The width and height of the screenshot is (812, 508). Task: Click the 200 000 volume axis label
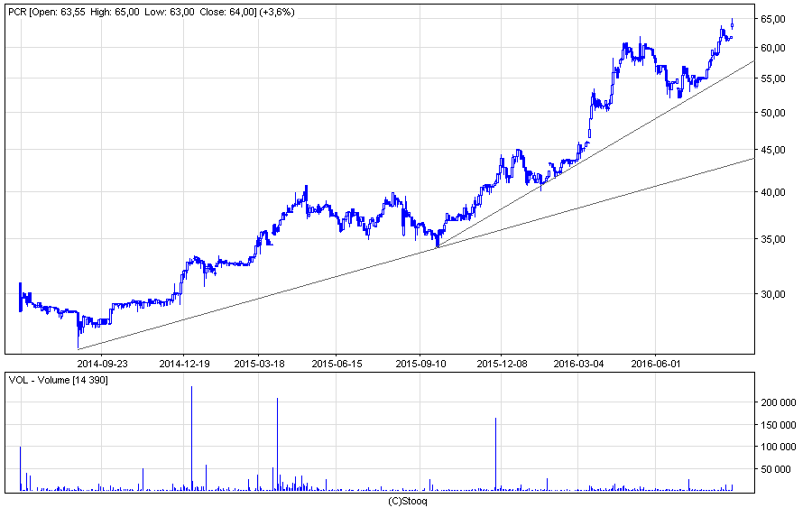point(778,402)
